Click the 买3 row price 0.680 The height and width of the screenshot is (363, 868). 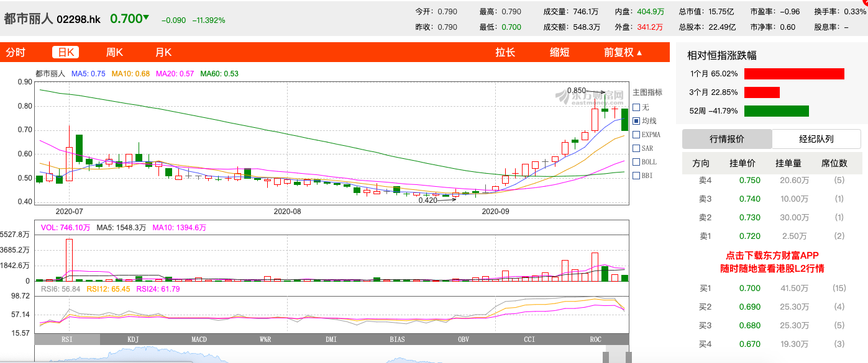tap(749, 325)
